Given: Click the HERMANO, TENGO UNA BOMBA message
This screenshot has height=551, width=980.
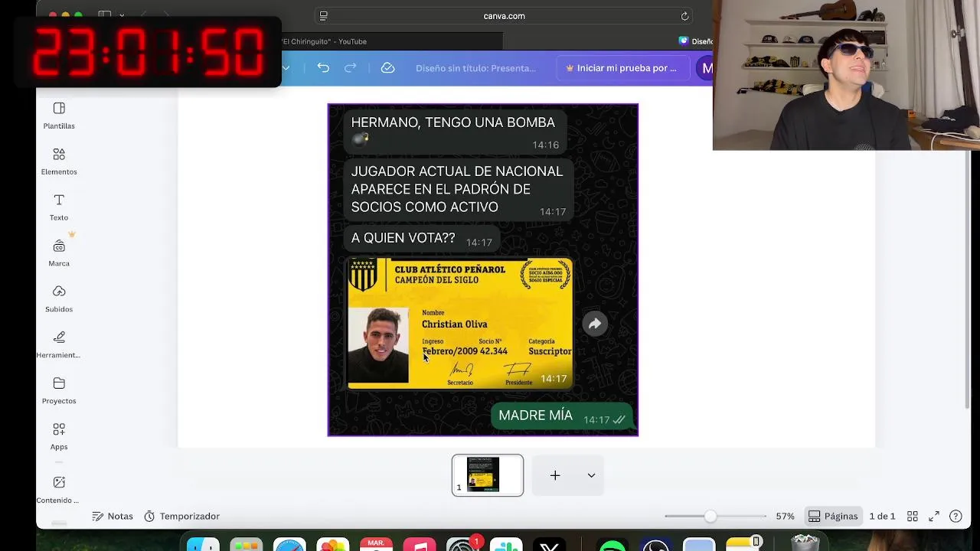Looking at the screenshot, I should click(x=457, y=132).
